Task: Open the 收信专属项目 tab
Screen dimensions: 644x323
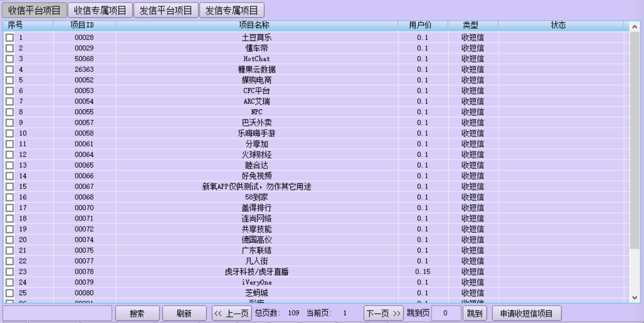Action: pyautogui.click(x=100, y=10)
